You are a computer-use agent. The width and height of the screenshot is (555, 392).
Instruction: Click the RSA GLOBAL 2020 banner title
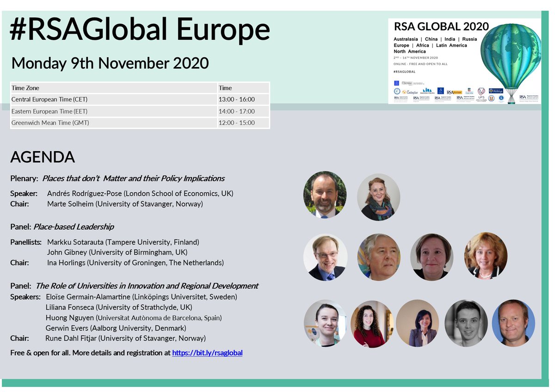click(x=441, y=26)
